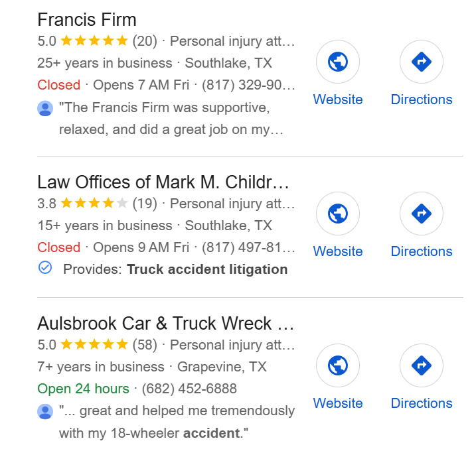This screenshot has height=453, width=476.
Task: Click the Website text link for Francis Firm
Action: coord(338,99)
